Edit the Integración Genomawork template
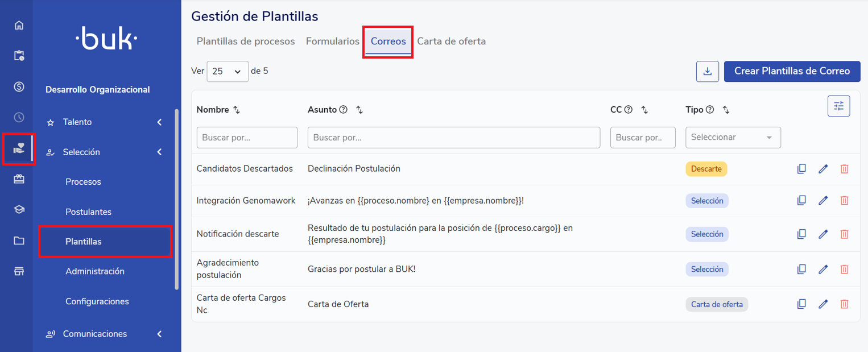This screenshot has width=868, height=352. (822, 200)
